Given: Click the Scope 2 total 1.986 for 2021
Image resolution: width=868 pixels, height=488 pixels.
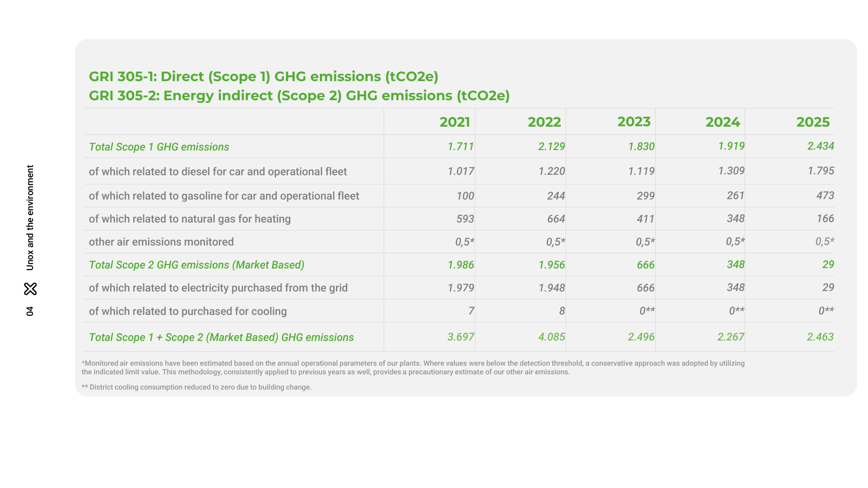Looking at the screenshot, I should (460, 265).
